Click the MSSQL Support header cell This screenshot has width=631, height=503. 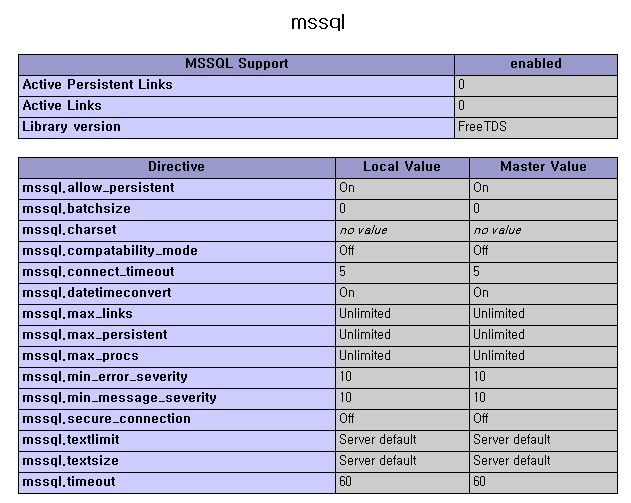coord(237,64)
